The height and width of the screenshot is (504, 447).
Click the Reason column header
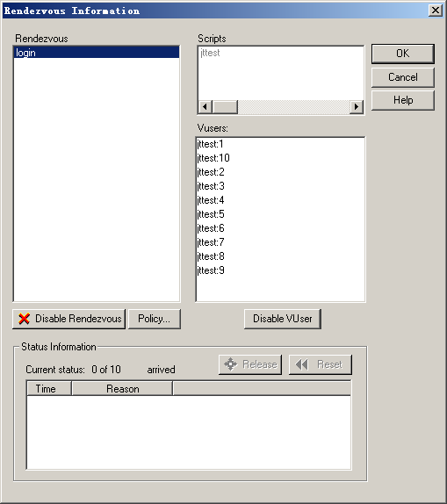(122, 389)
